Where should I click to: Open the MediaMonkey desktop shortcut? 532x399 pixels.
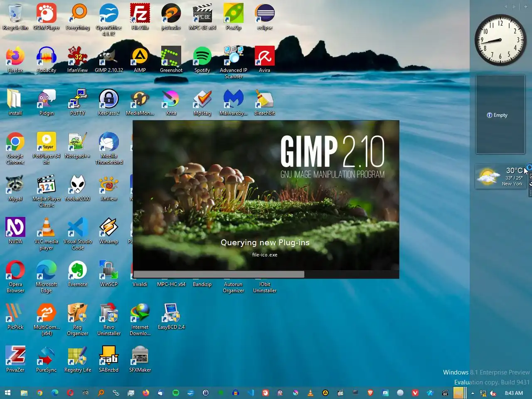tap(140, 103)
